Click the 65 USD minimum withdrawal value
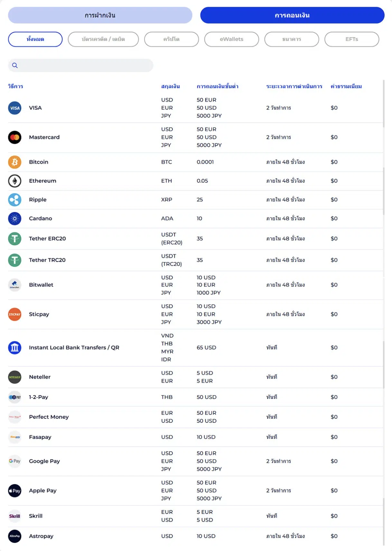Viewport: 392px width, 551px height. click(x=207, y=348)
